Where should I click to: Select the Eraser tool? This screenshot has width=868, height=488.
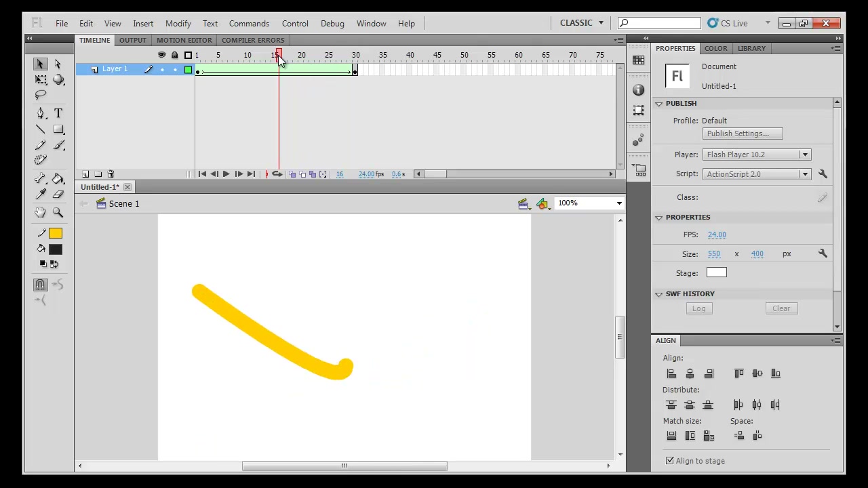[x=58, y=195]
